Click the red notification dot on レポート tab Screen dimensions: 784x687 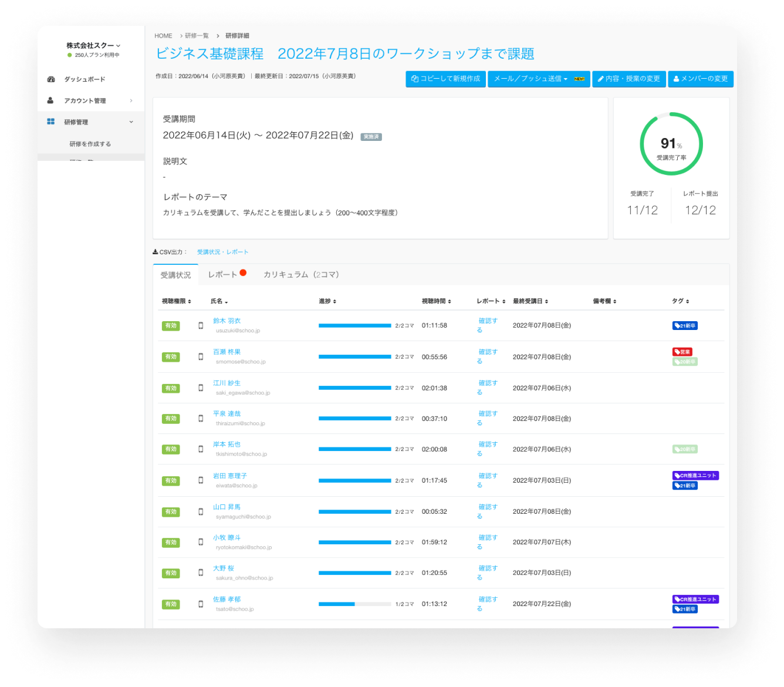pyautogui.click(x=243, y=272)
